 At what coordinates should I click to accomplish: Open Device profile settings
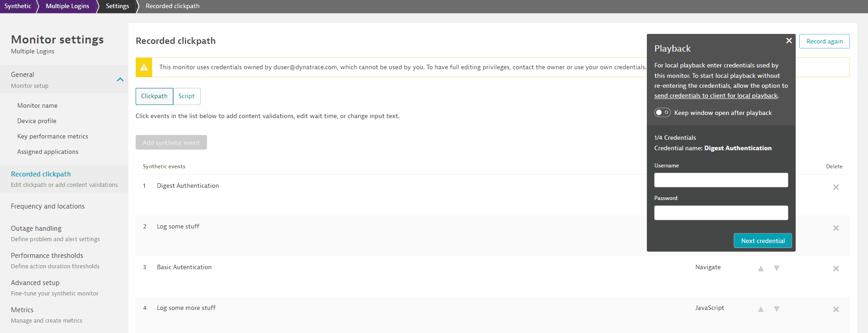point(37,121)
